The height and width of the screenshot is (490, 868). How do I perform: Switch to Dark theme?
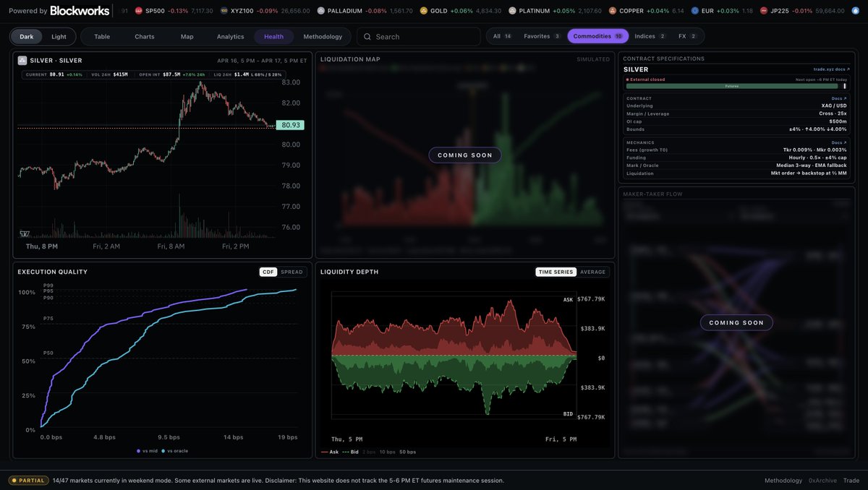tap(26, 36)
